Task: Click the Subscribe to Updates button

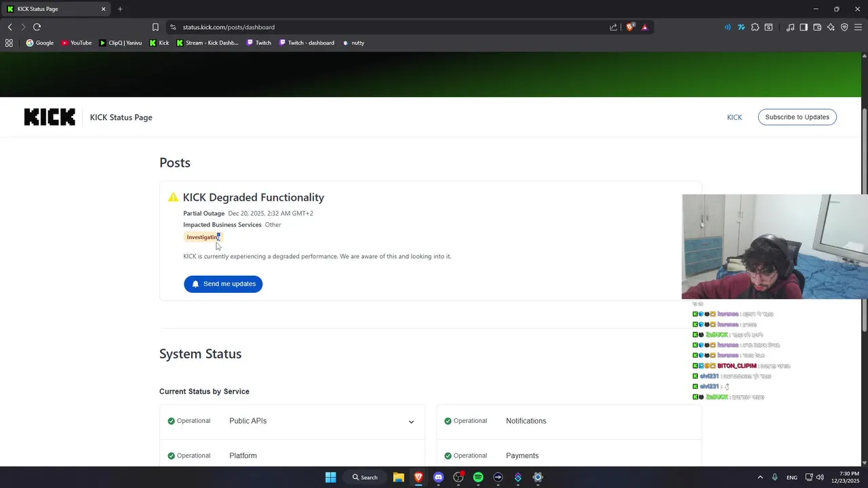Action: pos(797,117)
